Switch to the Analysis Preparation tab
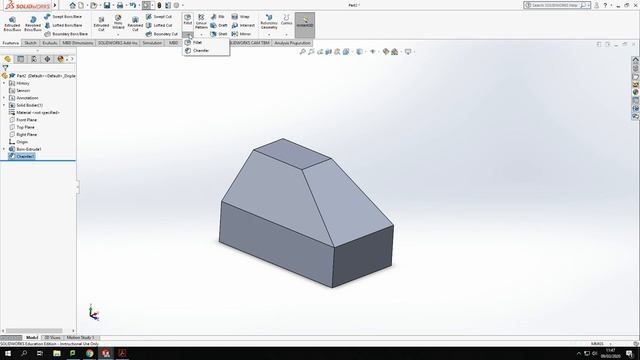The width and height of the screenshot is (640, 360). click(x=292, y=43)
